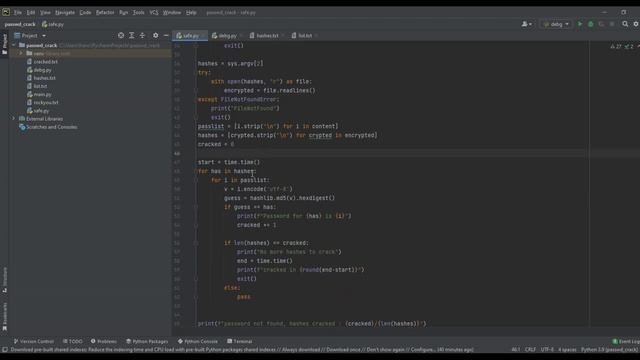The width and height of the screenshot is (640, 360).
Task: Open the debg run configuration dropdown
Action: click(x=556, y=24)
